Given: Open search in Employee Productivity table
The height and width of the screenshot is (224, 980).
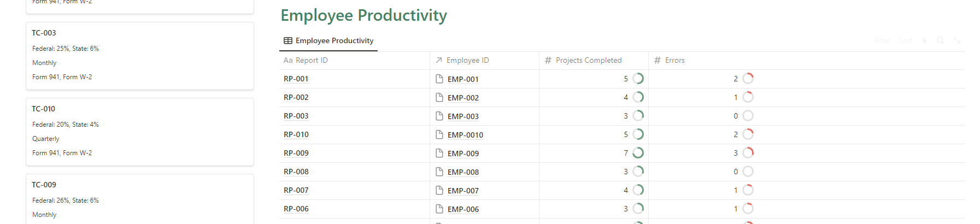Looking at the screenshot, I should point(940,40).
